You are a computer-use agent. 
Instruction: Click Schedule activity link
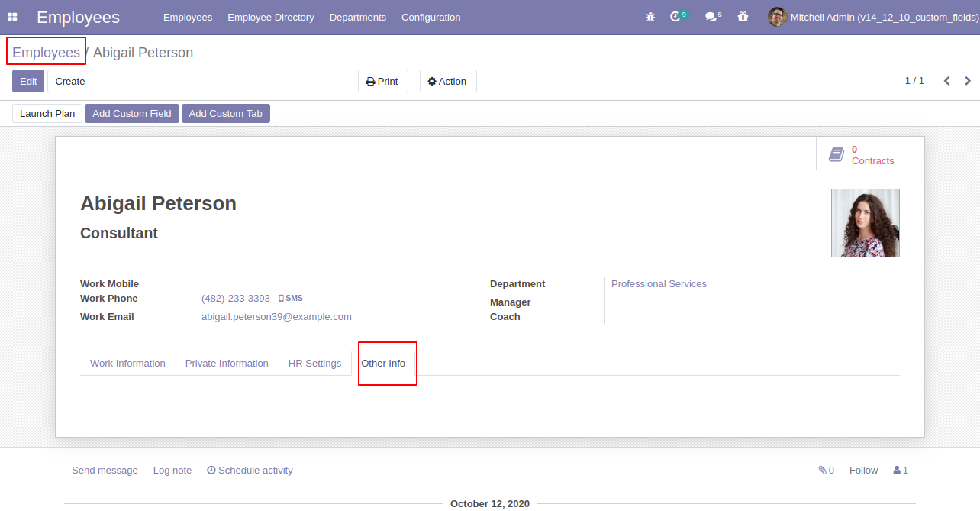click(x=250, y=471)
